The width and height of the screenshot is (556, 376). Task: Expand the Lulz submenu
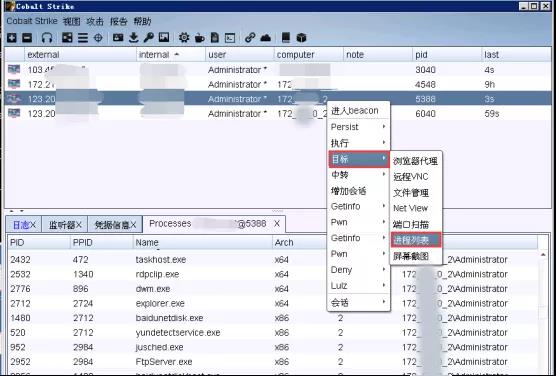(x=358, y=286)
